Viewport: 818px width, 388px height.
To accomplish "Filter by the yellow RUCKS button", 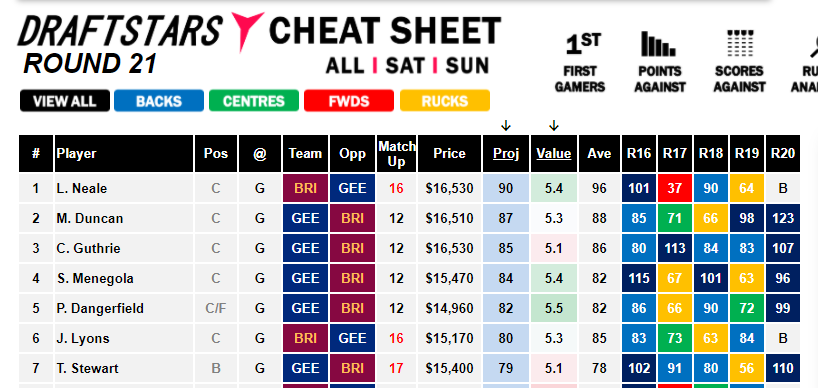I will 444,101.
